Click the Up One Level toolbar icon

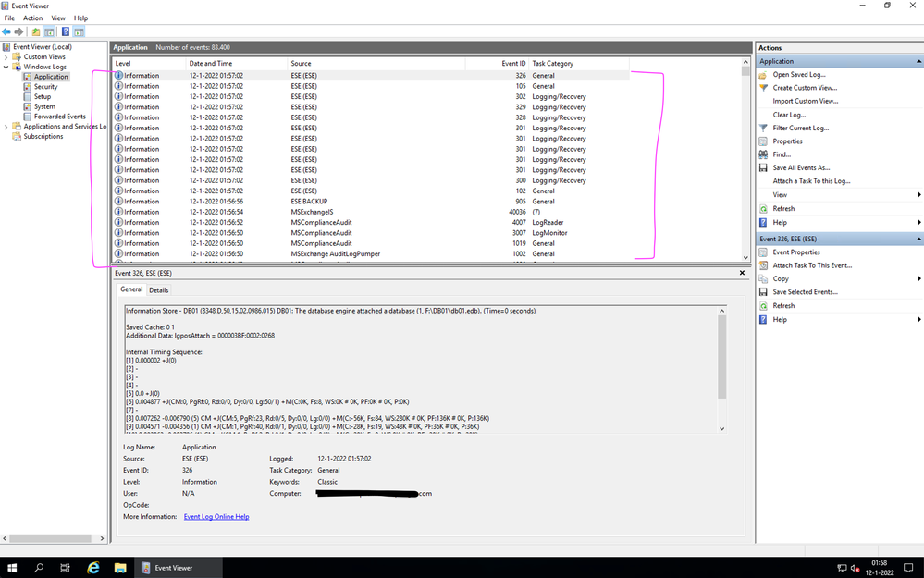[36, 31]
